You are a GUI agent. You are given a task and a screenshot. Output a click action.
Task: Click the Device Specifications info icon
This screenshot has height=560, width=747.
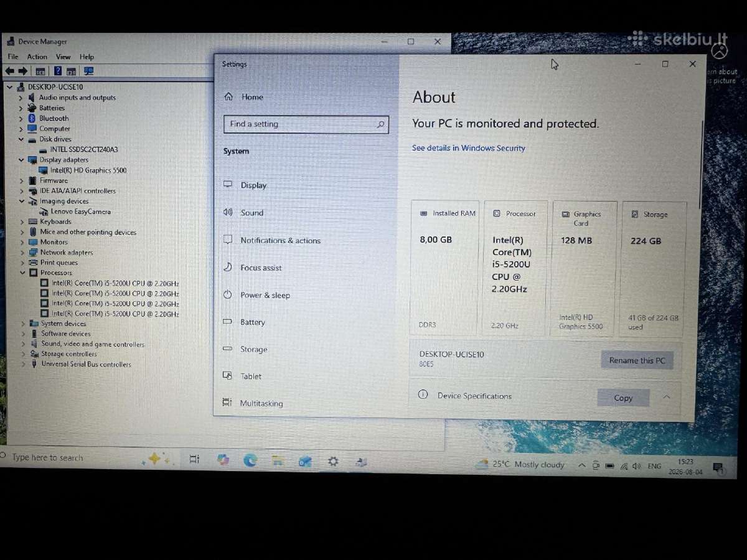click(423, 394)
